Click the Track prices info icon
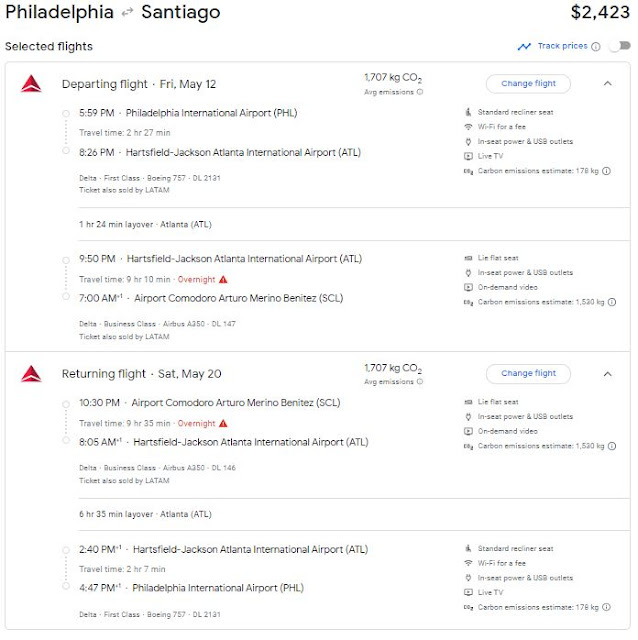The image size is (638, 640). pyautogui.click(x=596, y=46)
